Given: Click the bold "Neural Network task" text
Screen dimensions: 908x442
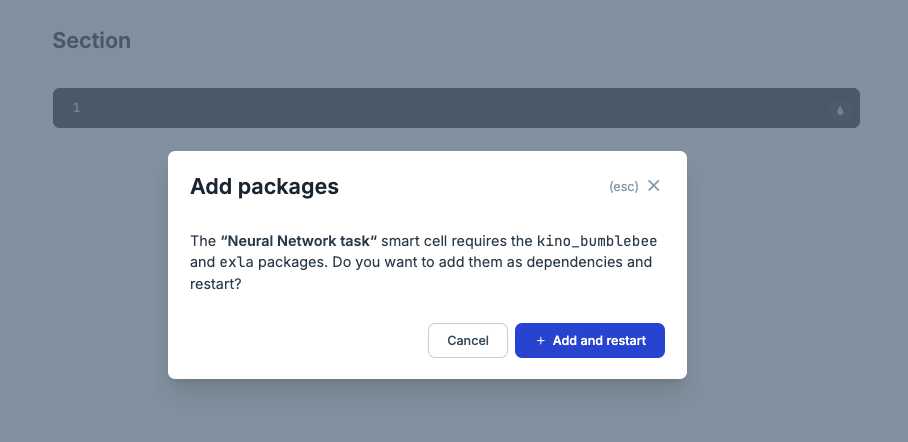Looking at the screenshot, I should (x=298, y=241).
